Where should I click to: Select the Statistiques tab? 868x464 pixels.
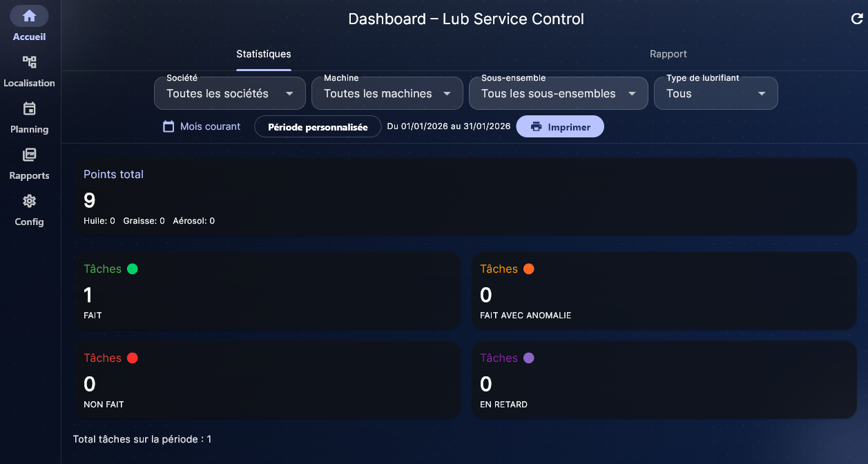[x=263, y=54]
